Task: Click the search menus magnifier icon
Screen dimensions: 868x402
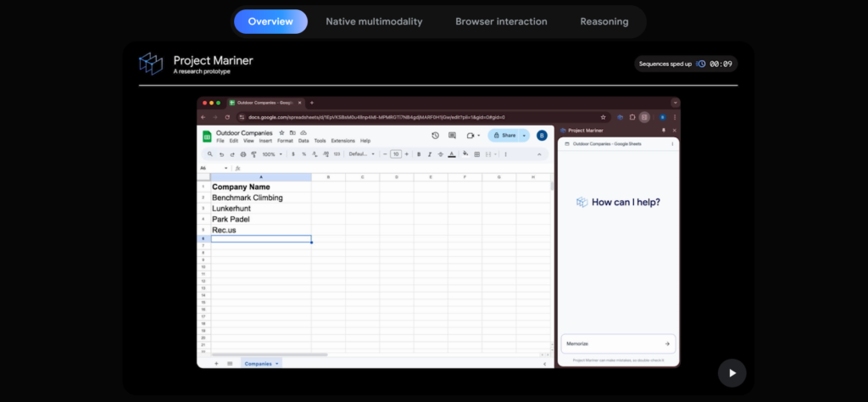Action: click(210, 154)
